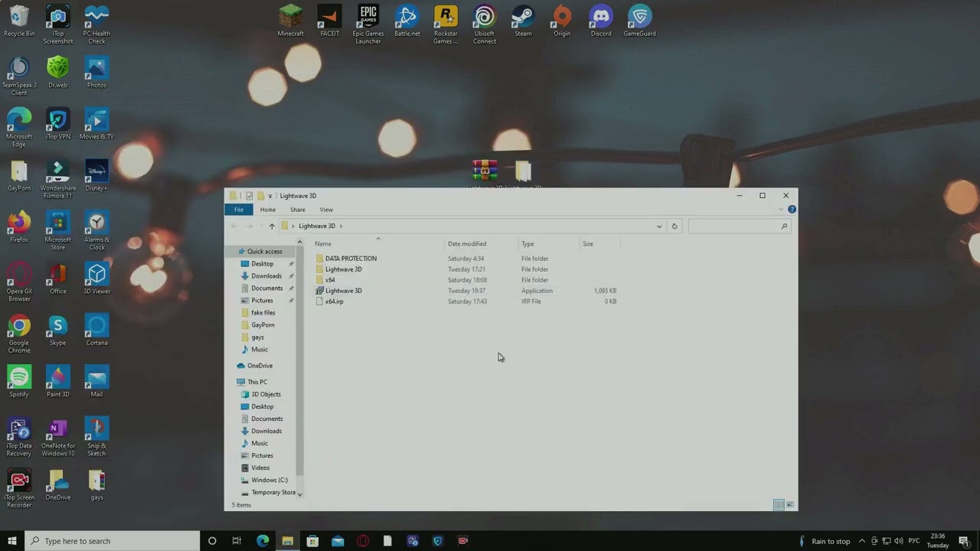Open the Home ribbon tab

click(267, 210)
